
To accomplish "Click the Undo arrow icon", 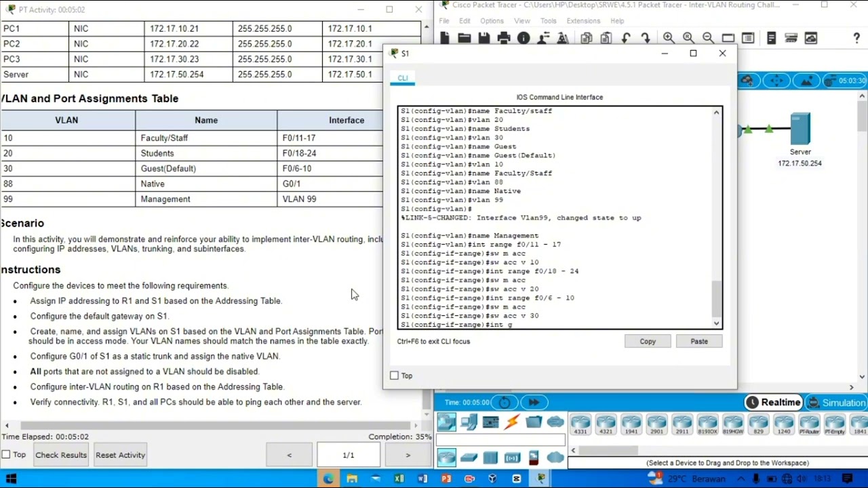I will coord(626,39).
